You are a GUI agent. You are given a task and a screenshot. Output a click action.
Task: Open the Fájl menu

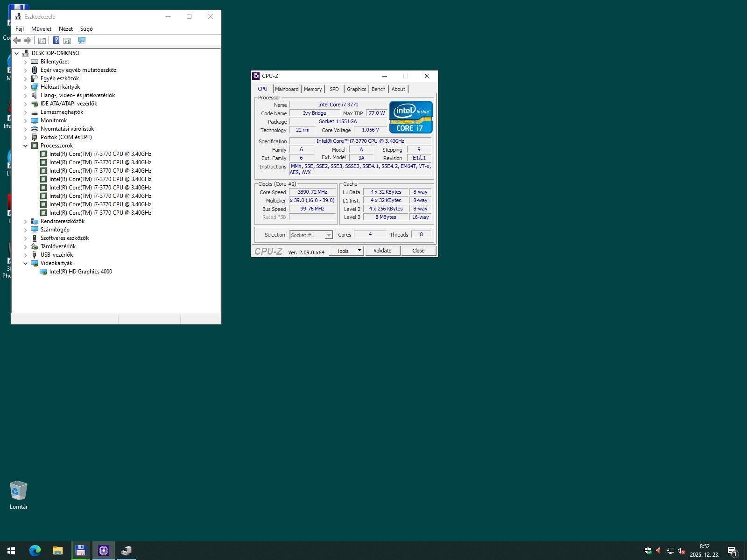click(20, 29)
